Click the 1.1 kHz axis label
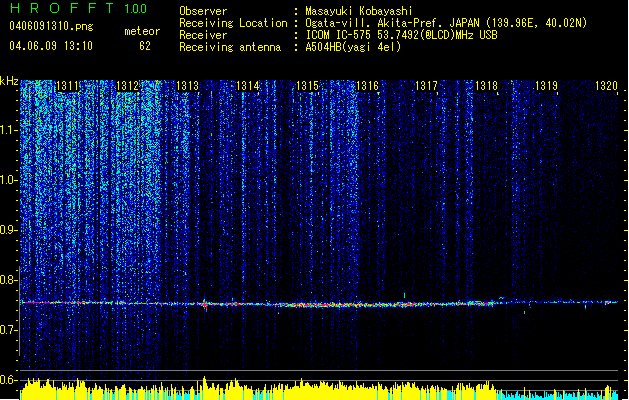 [8, 130]
